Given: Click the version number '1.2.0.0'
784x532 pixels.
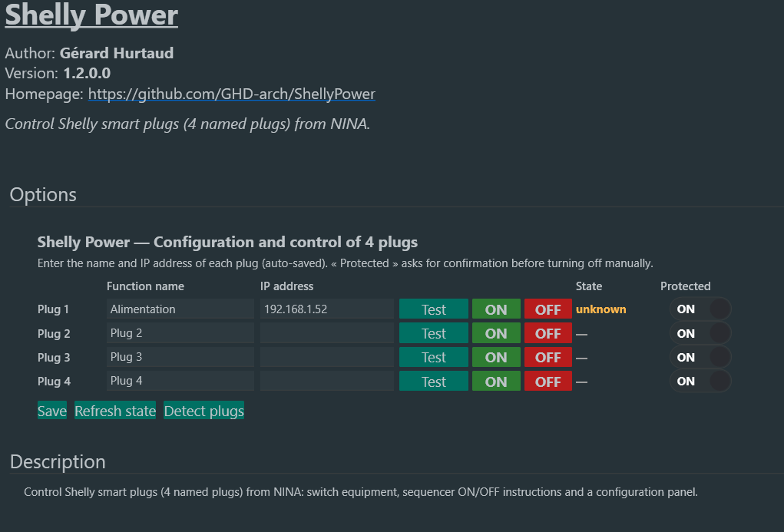Looking at the screenshot, I should [87, 73].
